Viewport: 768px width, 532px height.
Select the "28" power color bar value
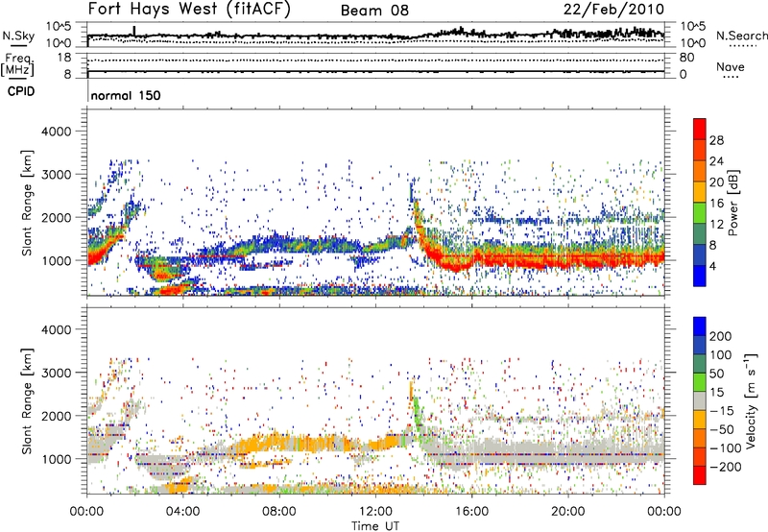[716, 140]
